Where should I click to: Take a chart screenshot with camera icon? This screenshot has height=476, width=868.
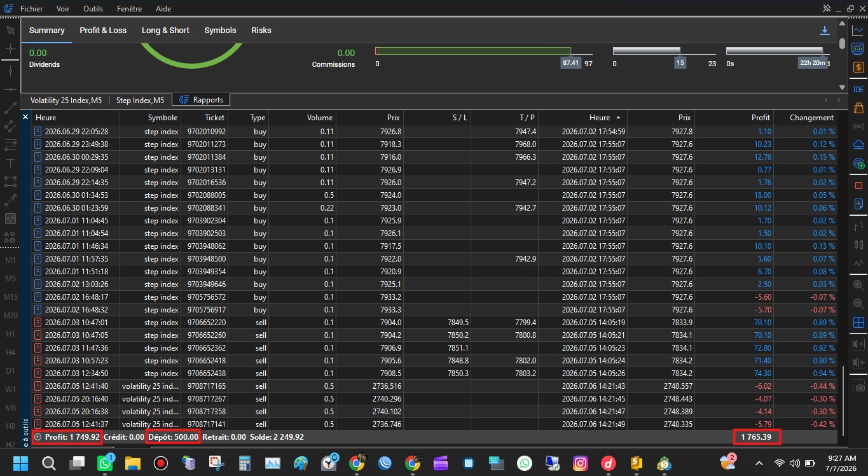tap(858, 387)
